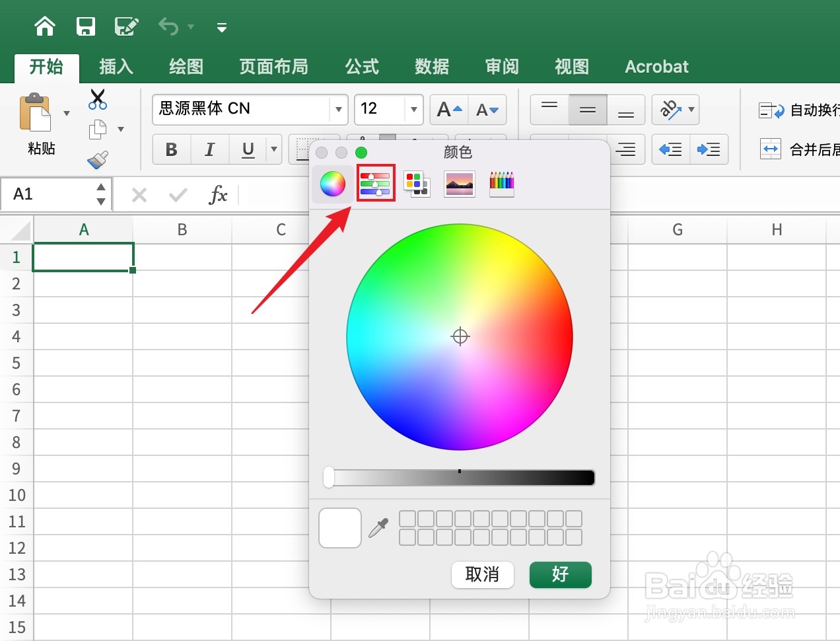Open text orientation dropdown arrow
Image resolution: width=840 pixels, height=641 pixels.
click(691, 110)
